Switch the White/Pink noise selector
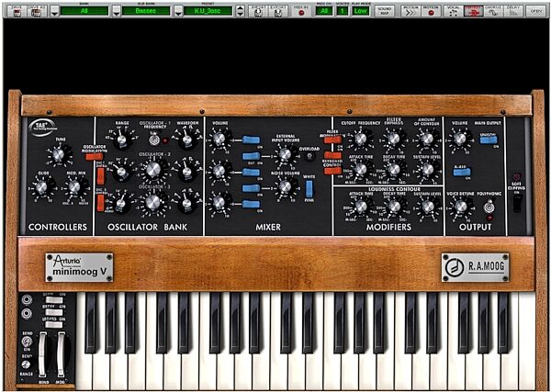This screenshot has height=392, width=551. point(309,189)
